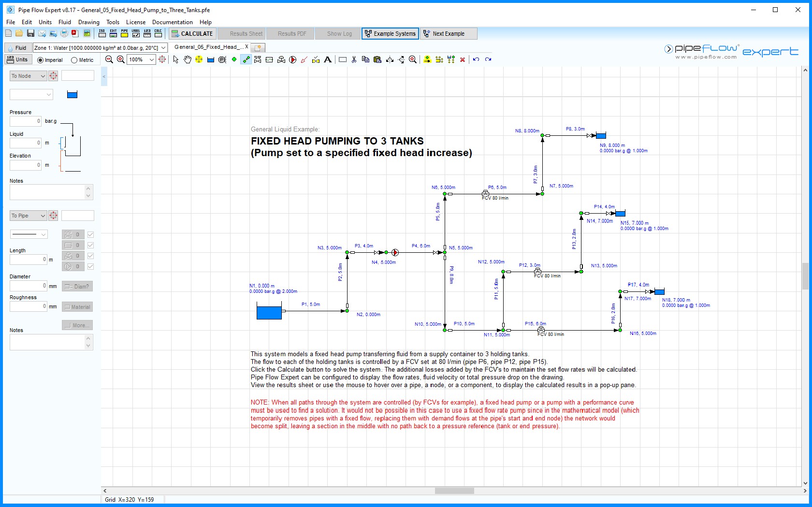812x507 pixels.
Task: Select the Metric units radio button
Action: tap(74, 60)
